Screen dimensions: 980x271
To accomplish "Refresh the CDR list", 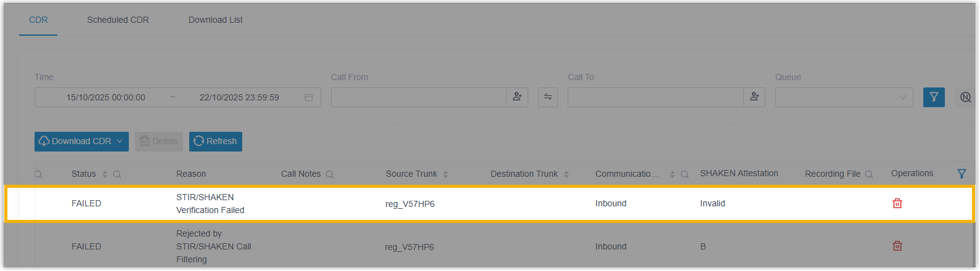I will click(215, 141).
